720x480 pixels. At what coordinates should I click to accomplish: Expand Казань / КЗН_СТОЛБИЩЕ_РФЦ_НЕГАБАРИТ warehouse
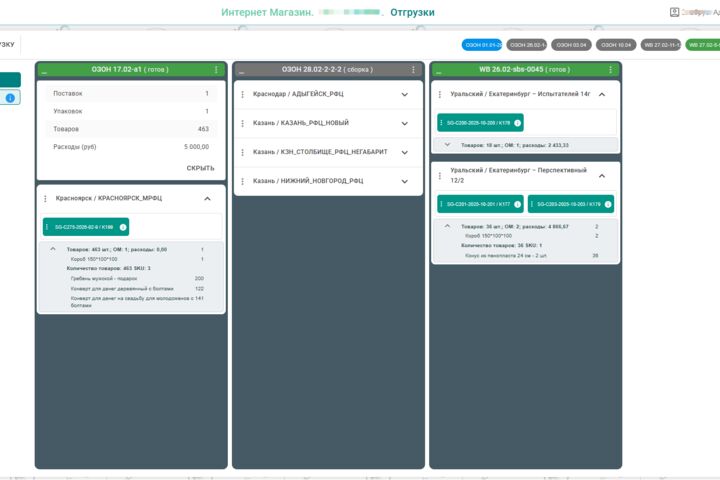pyautogui.click(x=405, y=152)
